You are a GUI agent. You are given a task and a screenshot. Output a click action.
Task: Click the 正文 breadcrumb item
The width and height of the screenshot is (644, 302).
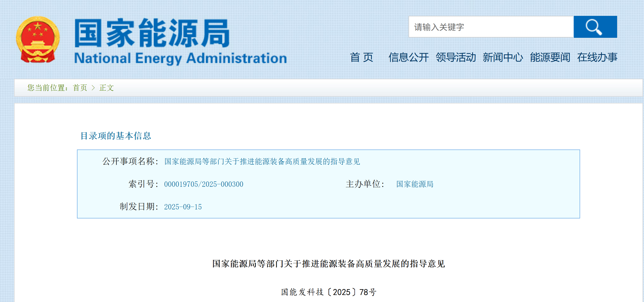coord(107,88)
